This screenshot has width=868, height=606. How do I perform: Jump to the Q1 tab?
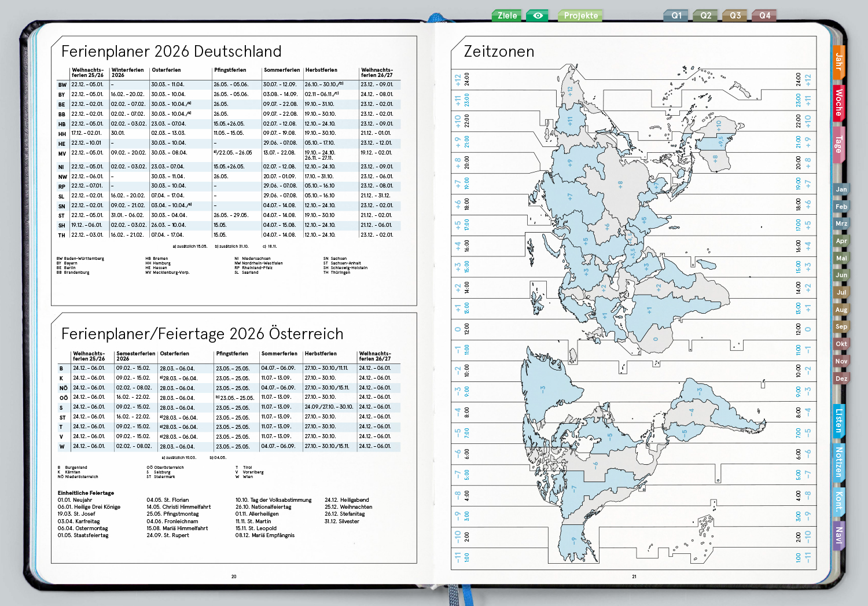[676, 16]
